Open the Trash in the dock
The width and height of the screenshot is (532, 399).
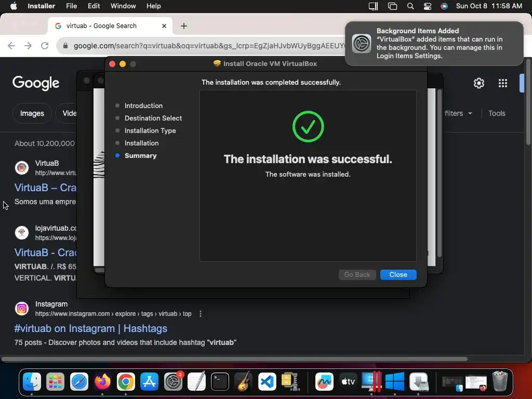tap(500, 382)
